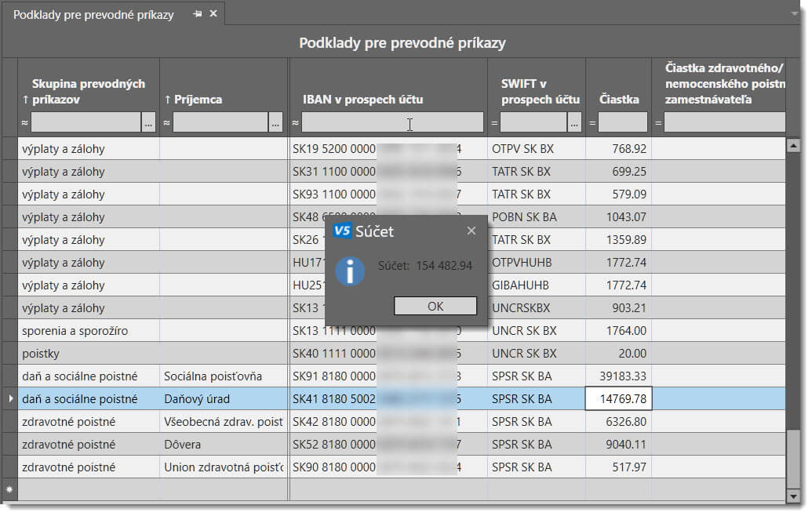Focus the SWIFT filter field

pos(533,123)
